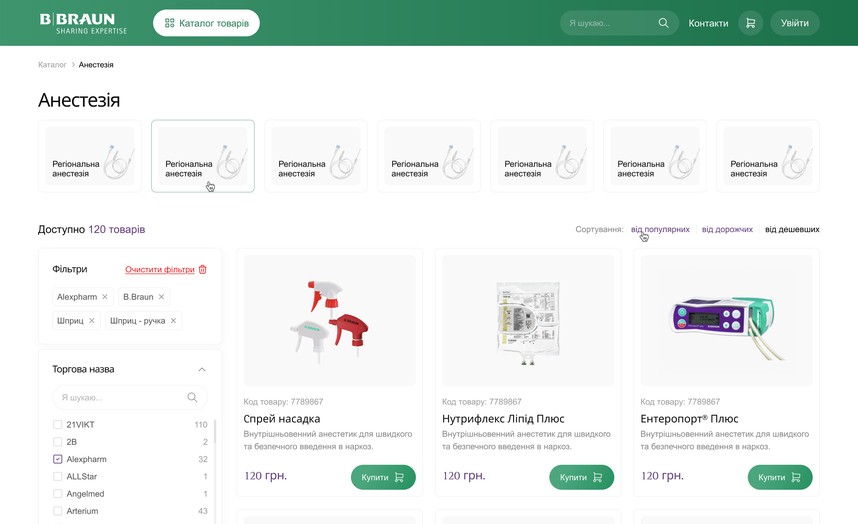
Task: Click count 110 beside 21VIKT
Action: (201, 424)
